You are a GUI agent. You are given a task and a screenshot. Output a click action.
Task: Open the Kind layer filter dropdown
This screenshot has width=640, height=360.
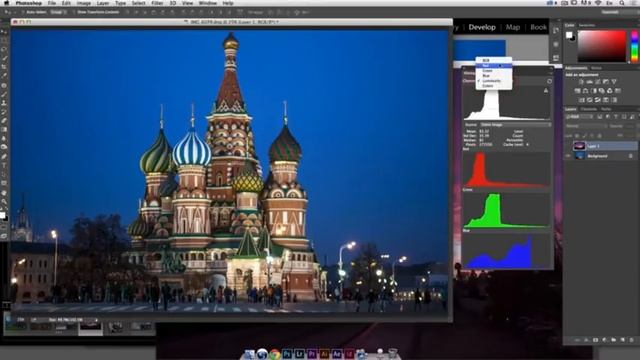tap(580, 117)
